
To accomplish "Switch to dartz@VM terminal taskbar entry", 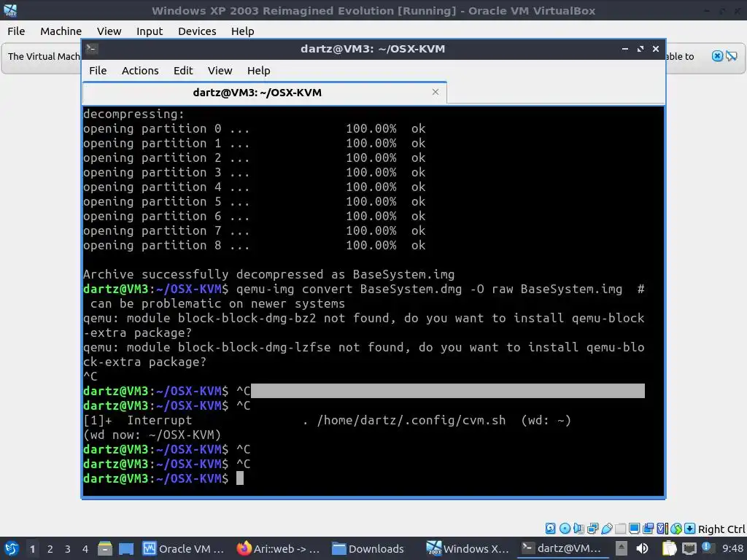I will [x=562, y=548].
